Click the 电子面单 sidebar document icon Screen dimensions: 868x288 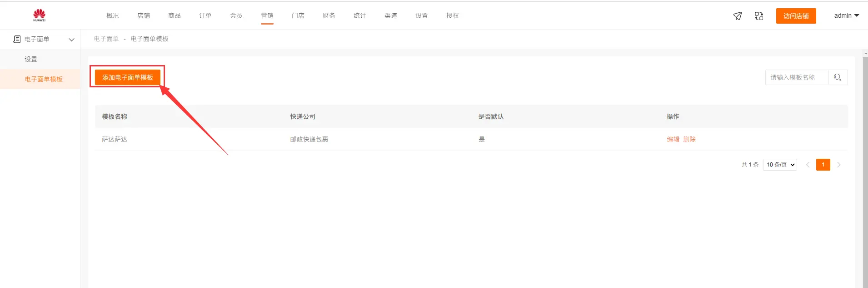click(17, 39)
